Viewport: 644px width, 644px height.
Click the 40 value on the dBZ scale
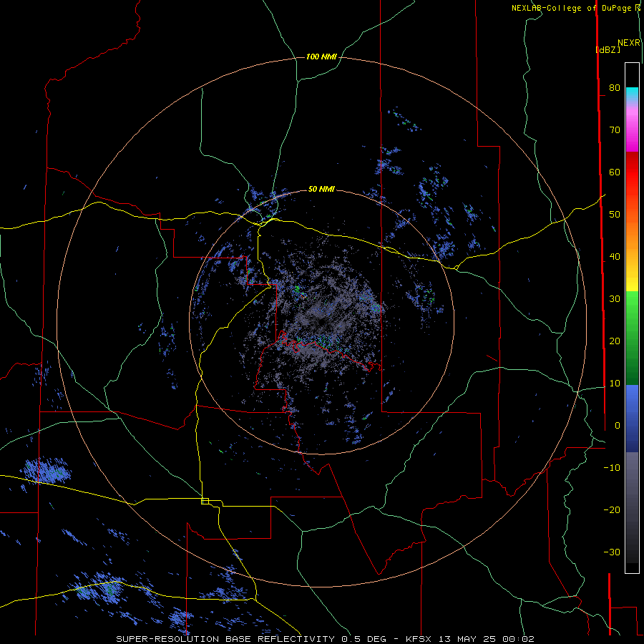click(615, 257)
